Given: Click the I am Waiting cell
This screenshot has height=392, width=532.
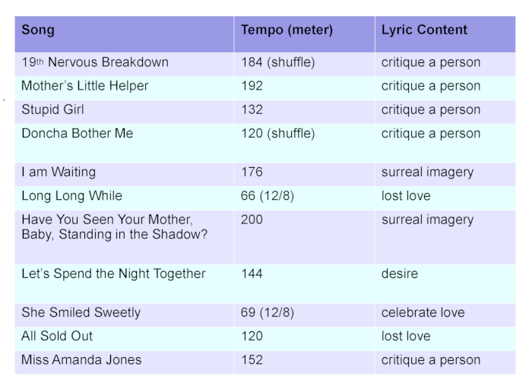Looking at the screenshot, I should 124,174.
